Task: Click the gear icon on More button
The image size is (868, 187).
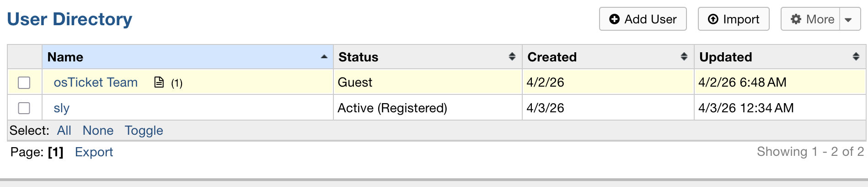Action: 796,19
